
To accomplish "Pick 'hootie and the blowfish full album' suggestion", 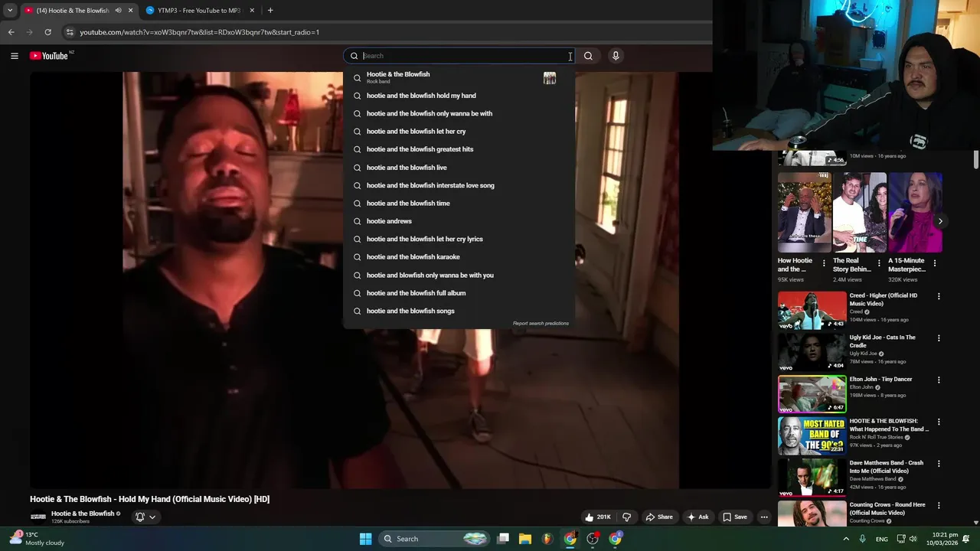I will coord(459,293).
